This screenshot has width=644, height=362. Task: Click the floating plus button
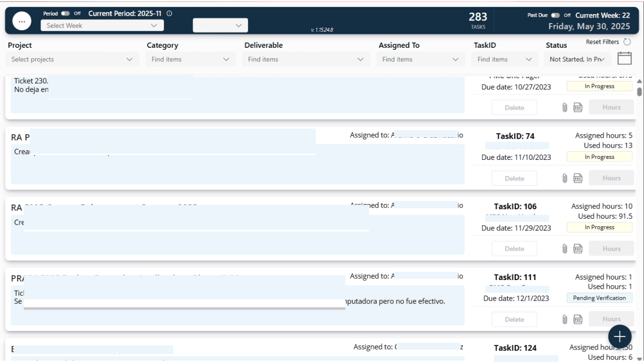coord(619,336)
